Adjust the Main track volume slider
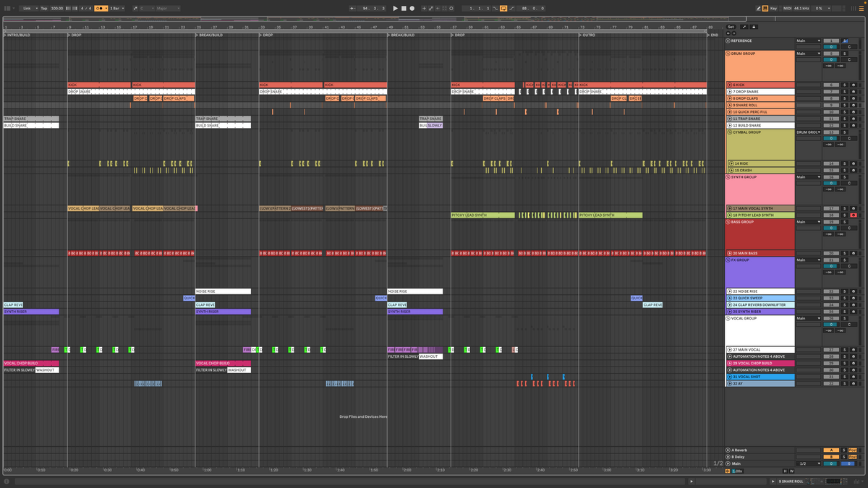The width and height of the screenshot is (868, 488). pyautogui.click(x=831, y=463)
